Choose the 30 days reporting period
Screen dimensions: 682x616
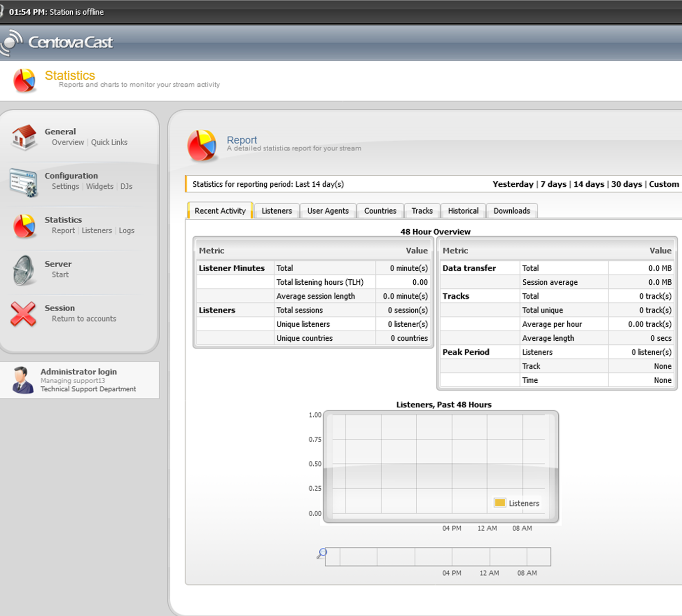(x=626, y=184)
